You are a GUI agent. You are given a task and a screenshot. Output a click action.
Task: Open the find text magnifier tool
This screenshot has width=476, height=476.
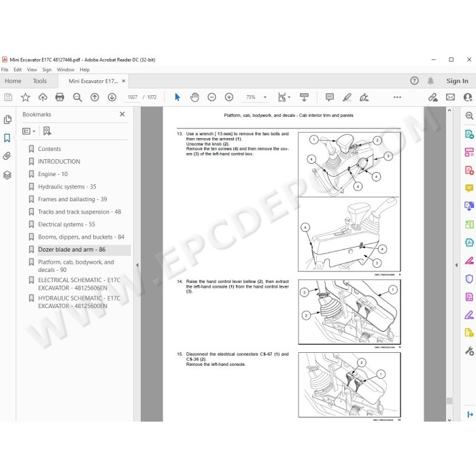point(78,97)
